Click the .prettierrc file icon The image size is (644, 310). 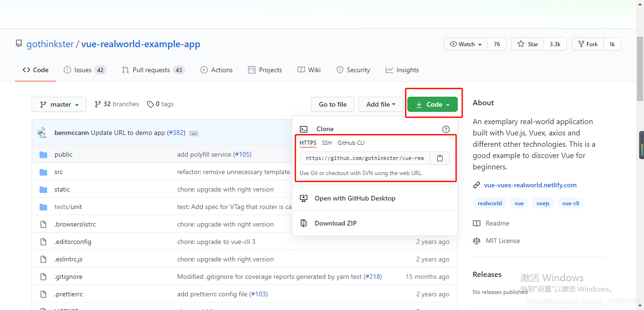43,294
